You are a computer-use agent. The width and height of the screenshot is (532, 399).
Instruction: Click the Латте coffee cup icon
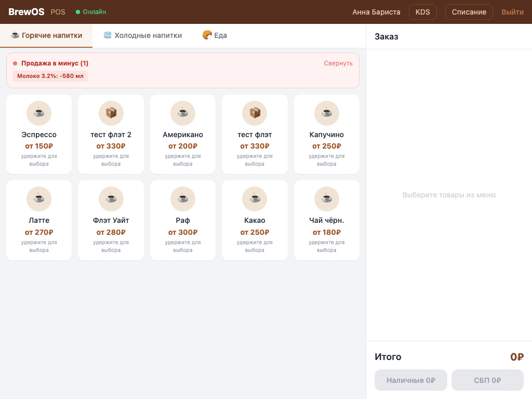click(39, 199)
